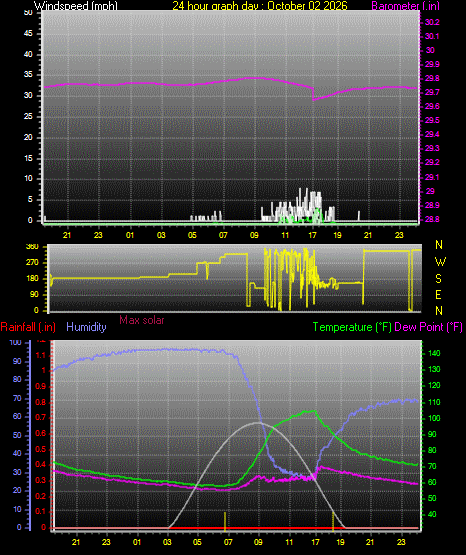The height and width of the screenshot is (555, 466).
Task: Click the 'Rainfall (.in)' legend label
Action: click(28, 327)
